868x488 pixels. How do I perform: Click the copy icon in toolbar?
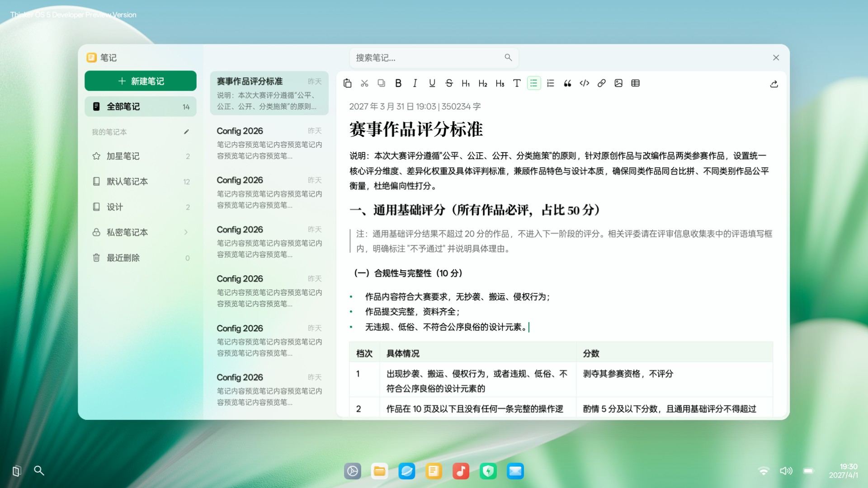click(381, 83)
